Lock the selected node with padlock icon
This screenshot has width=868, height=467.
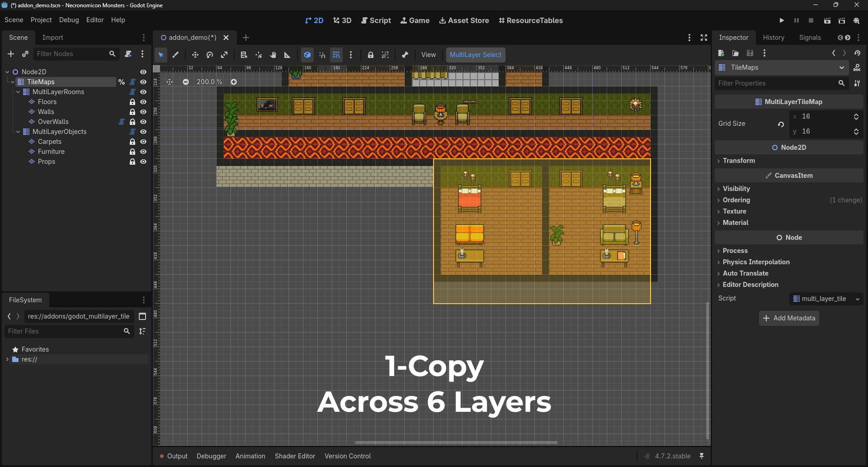(x=371, y=55)
